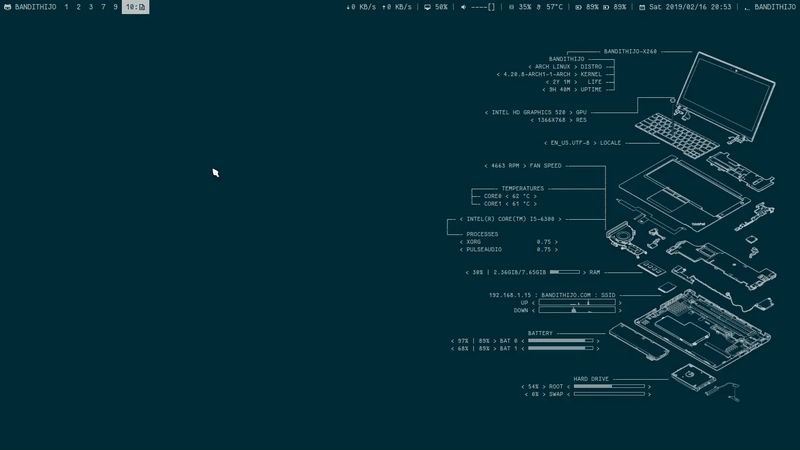The height and width of the screenshot is (450, 800).
Task: Select the active workspace 10
Action: [x=135, y=7]
